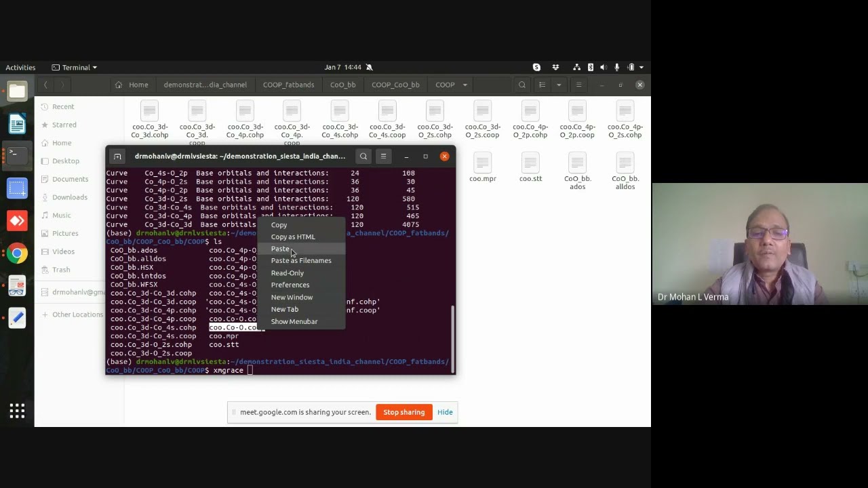The image size is (868, 488).
Task: Open Documents in Files sidebar
Action: point(70,179)
